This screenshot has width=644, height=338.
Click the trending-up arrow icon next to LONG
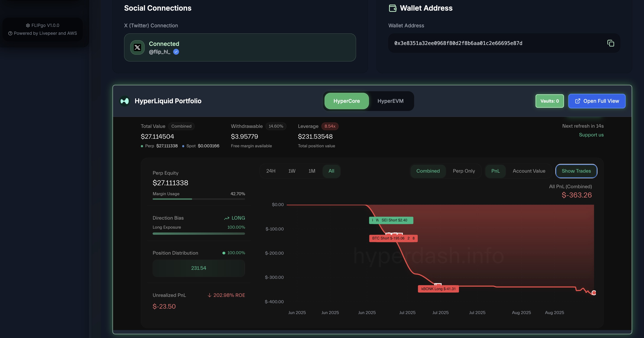tap(226, 218)
